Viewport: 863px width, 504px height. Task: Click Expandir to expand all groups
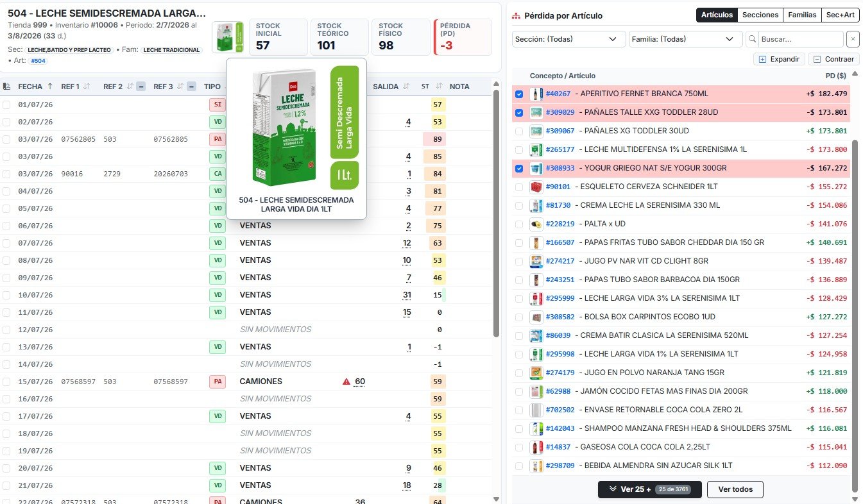pyautogui.click(x=779, y=59)
